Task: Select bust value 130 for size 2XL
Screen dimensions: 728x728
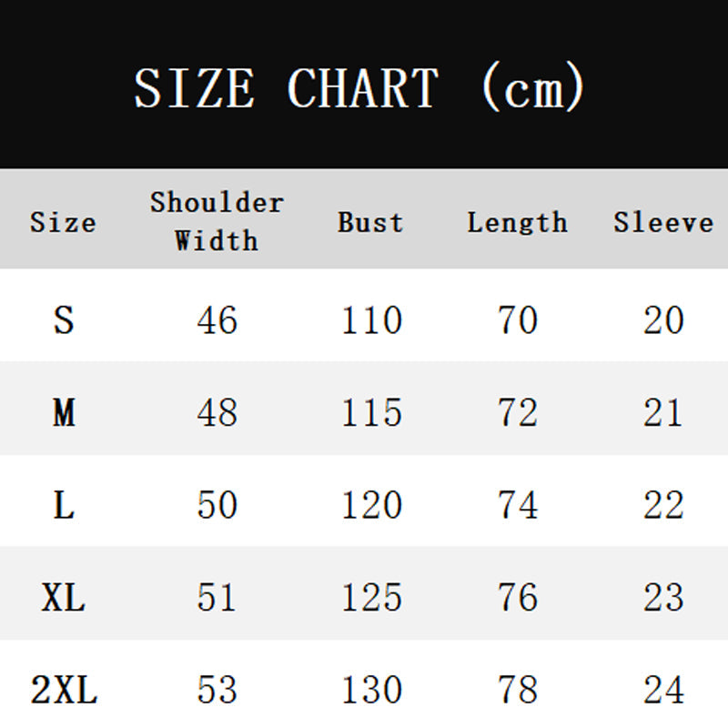Action: coord(371,691)
